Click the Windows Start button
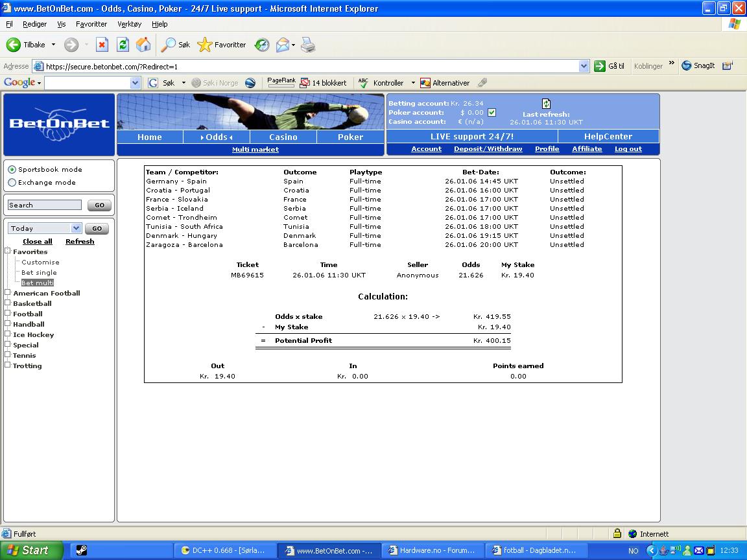The image size is (747, 560). 31,550
